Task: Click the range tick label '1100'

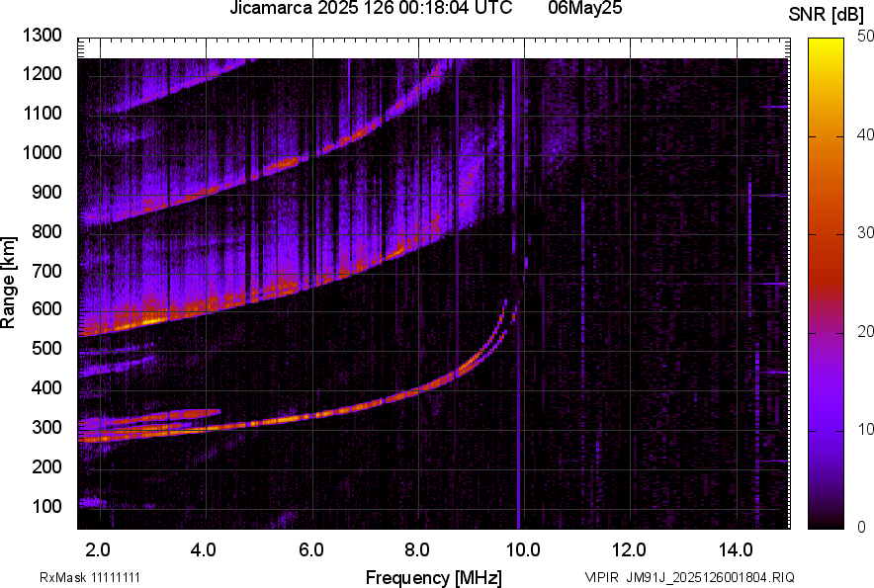Action: coord(42,113)
